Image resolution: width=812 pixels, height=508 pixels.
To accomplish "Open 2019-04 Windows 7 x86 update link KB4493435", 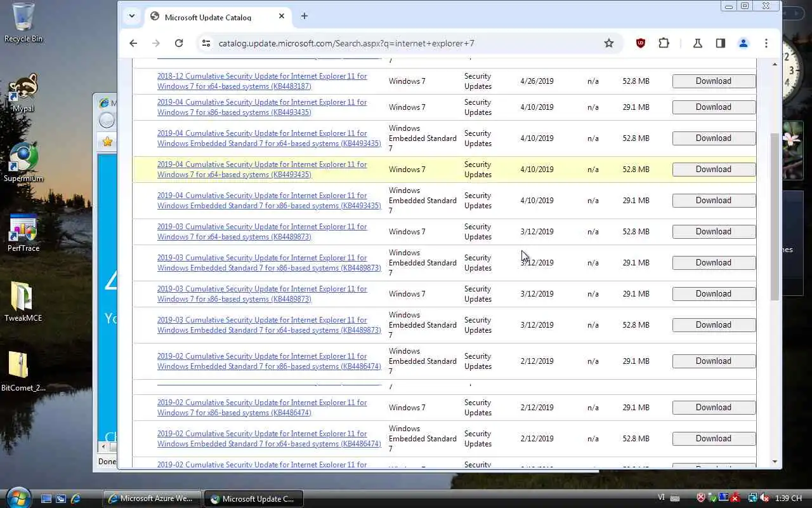I will 262,107.
